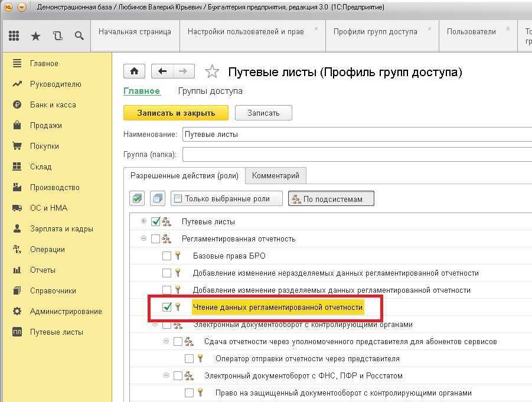Click Записать и закрыть button
The width and height of the screenshot is (532, 402).
coord(176,113)
